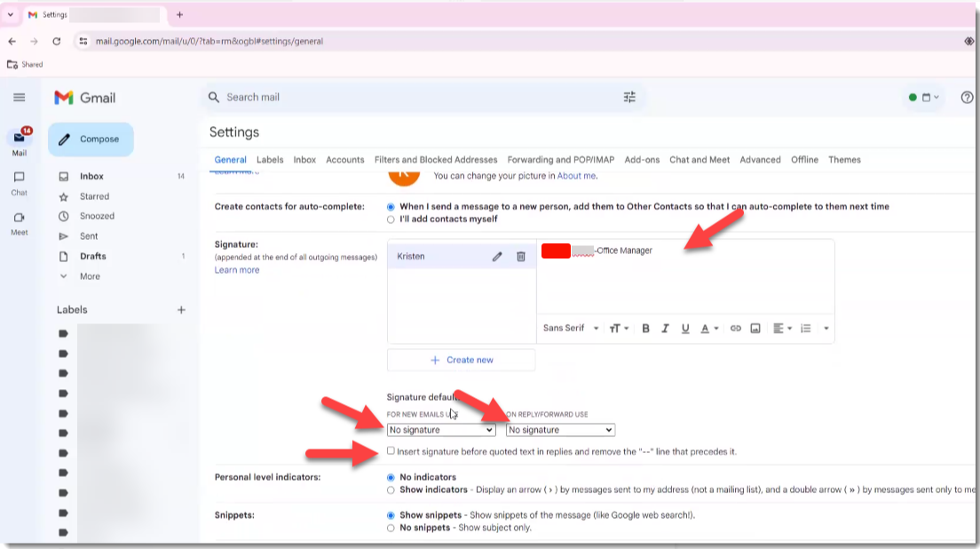The image size is (980, 549).
Task: Click the Compose button
Action: point(91,139)
